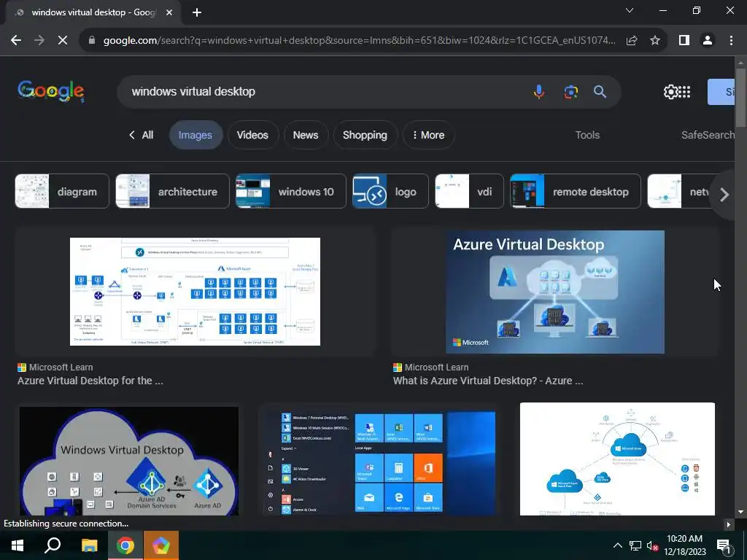Switch to the Videos tab
747x560 pixels.
tap(252, 135)
